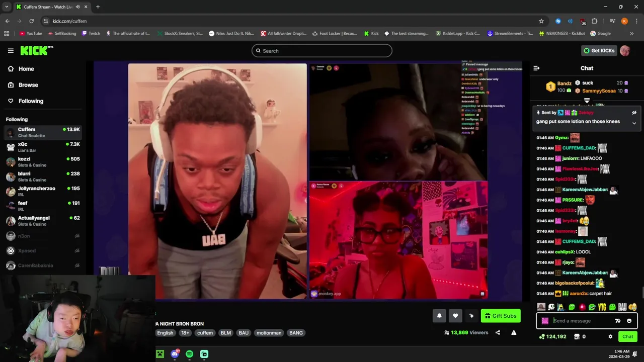Screen dimensions: 644x362
Task: Open Chrome three-dot menu
Action: coord(636,21)
